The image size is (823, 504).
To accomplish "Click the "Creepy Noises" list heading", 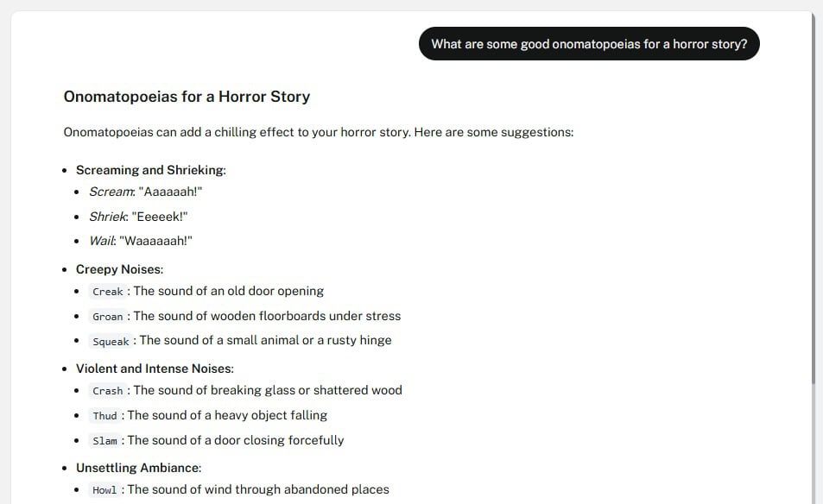I will pyautogui.click(x=119, y=269).
